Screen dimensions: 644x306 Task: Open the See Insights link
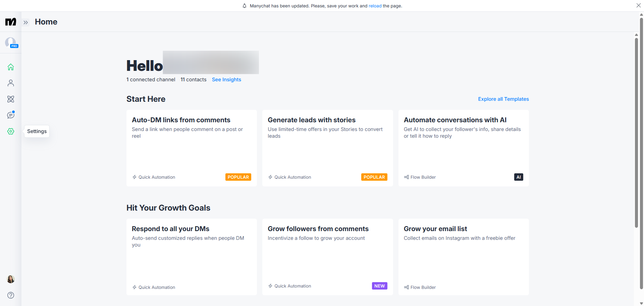[x=226, y=80]
